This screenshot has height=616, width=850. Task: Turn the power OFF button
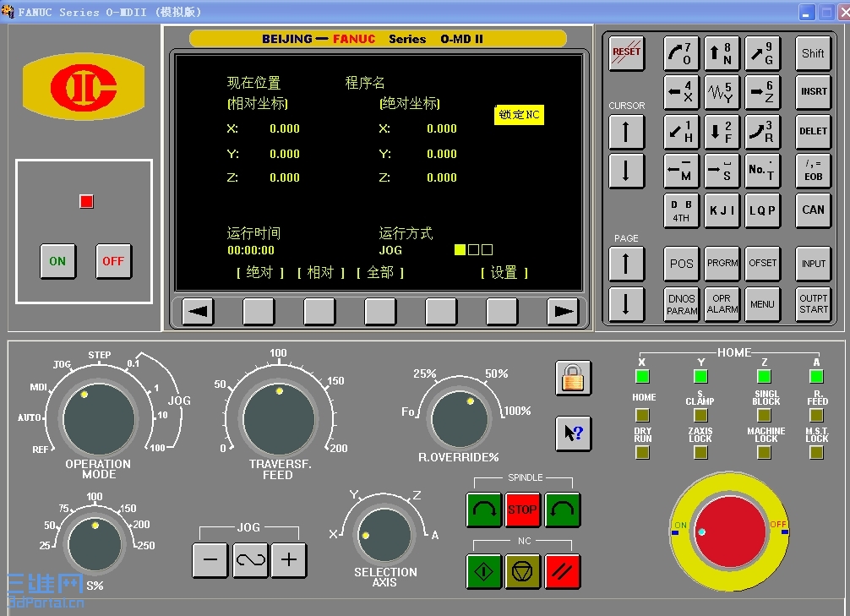click(113, 261)
